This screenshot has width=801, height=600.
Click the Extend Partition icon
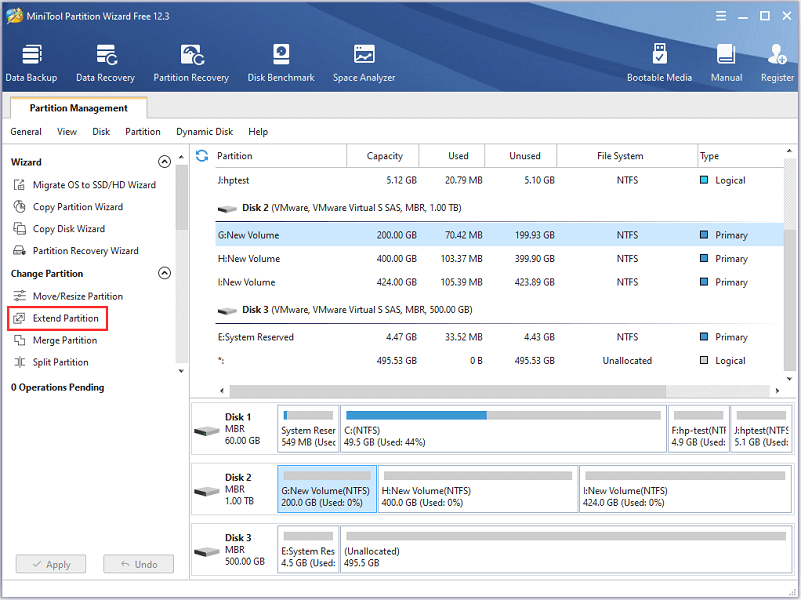[x=19, y=318]
